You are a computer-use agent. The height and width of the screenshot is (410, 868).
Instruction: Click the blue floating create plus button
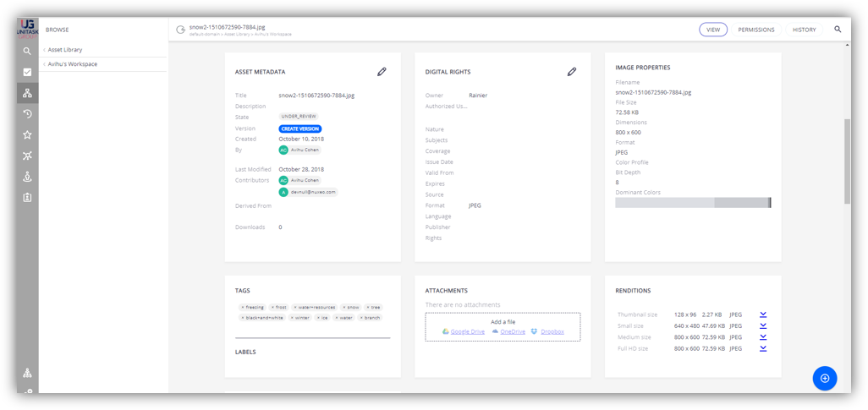[824, 378]
